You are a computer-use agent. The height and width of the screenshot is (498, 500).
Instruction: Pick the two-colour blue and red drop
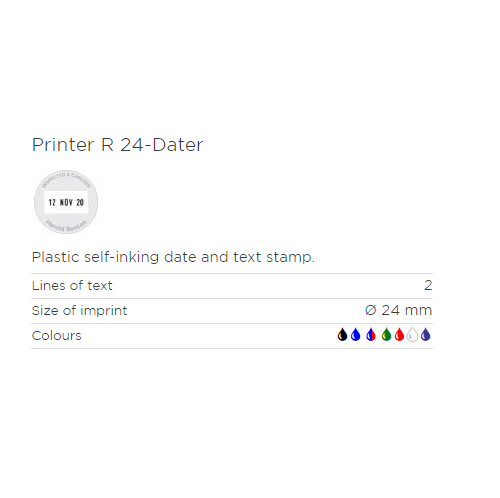click(371, 335)
